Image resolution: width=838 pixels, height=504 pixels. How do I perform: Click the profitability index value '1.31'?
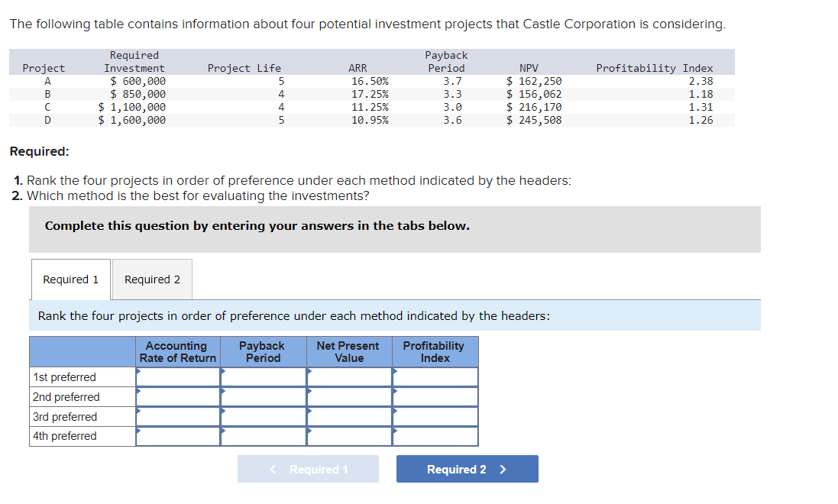[x=700, y=107]
